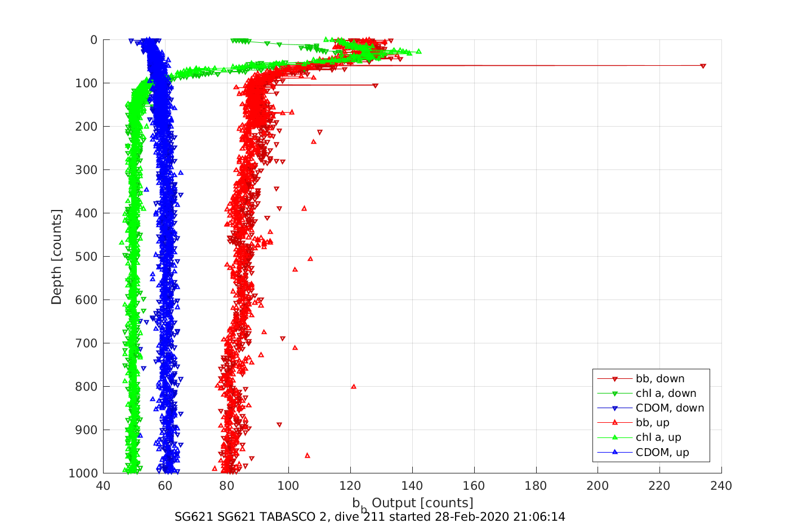
Task: Click x-axis tick label 220
Action: 659,486
